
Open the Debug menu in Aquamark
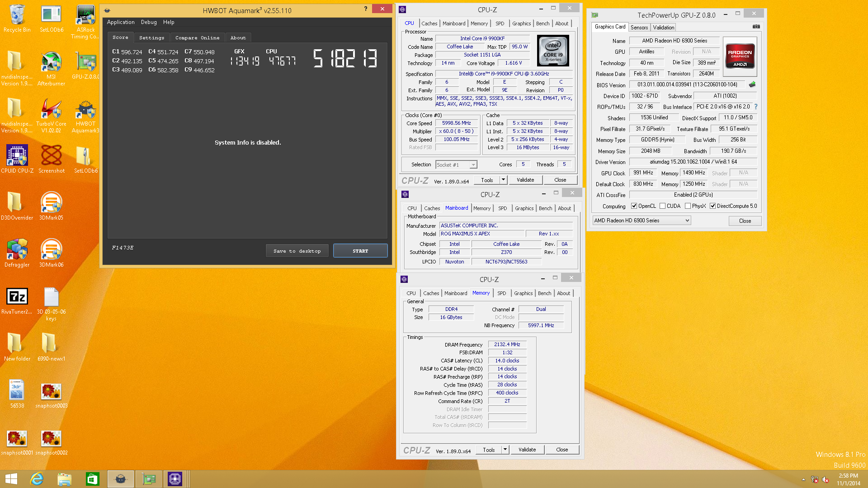(149, 22)
